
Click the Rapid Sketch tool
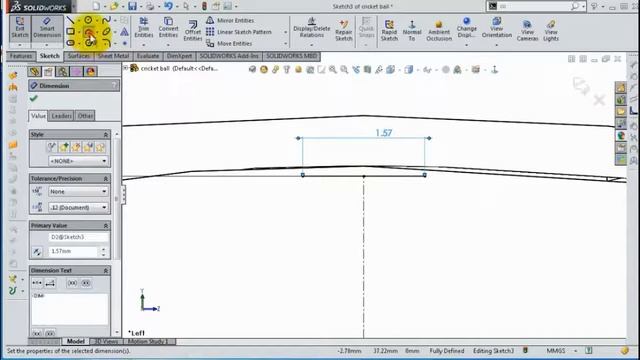(x=389, y=30)
